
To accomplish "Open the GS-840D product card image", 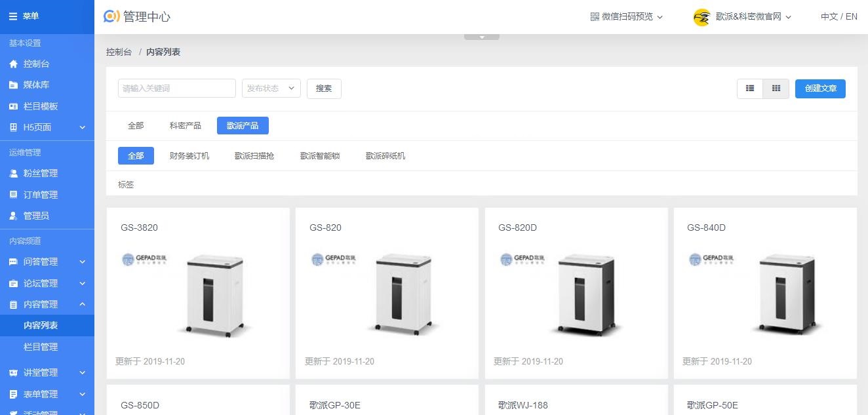I will (x=765, y=295).
